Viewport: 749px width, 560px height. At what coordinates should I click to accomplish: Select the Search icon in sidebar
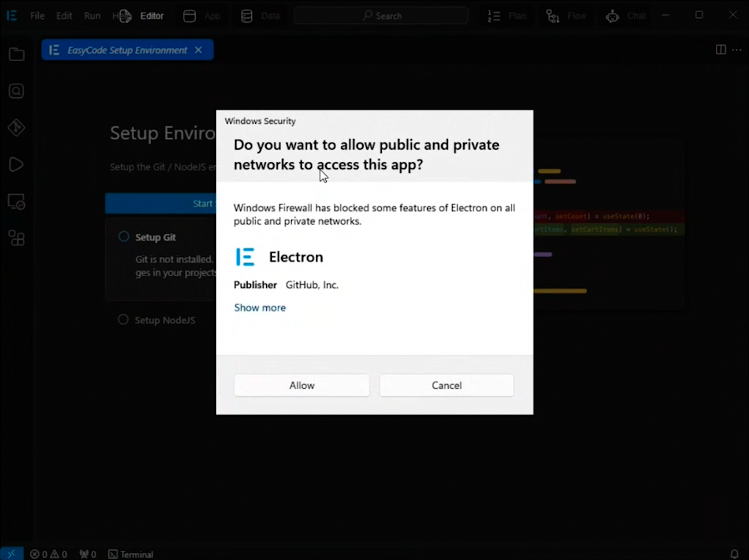[x=16, y=91]
